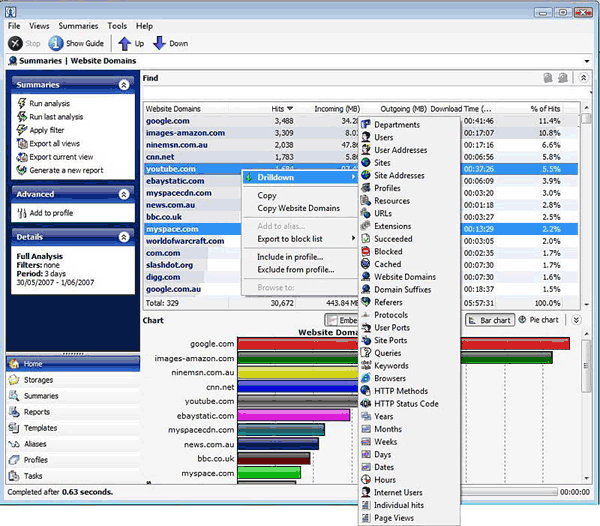This screenshot has height=526, width=600.
Task: Switch chart to Bar chart
Action: click(490, 320)
